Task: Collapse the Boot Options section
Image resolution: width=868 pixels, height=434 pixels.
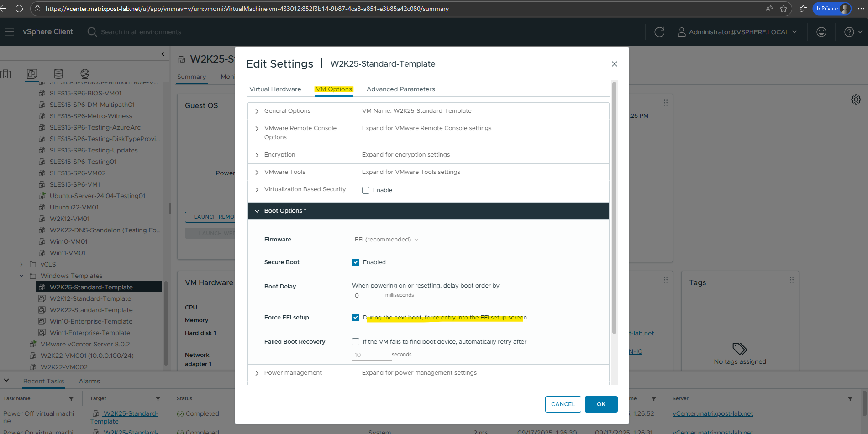Action: [257, 211]
